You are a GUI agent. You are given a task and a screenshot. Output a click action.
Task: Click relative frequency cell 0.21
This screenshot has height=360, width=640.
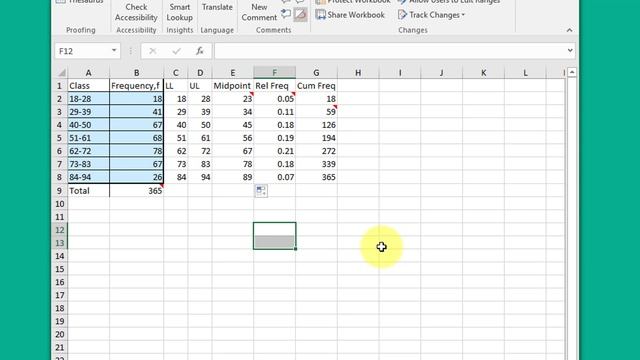274,151
